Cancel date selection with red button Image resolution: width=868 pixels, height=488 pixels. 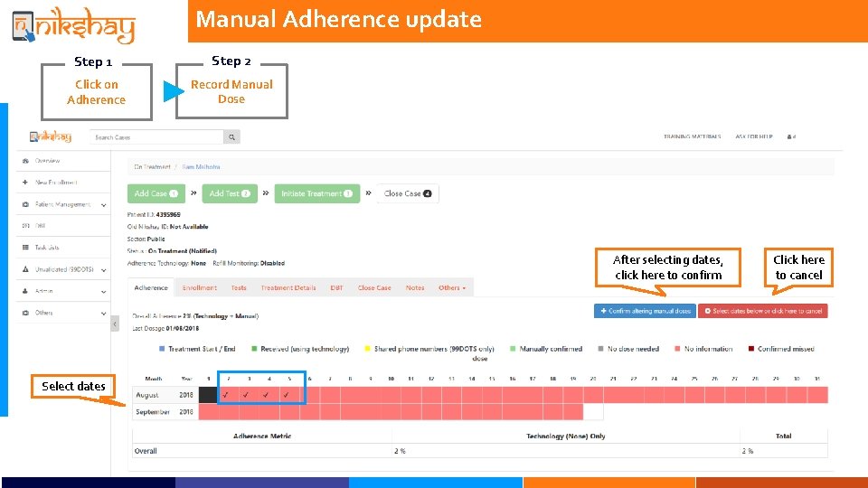(763, 311)
